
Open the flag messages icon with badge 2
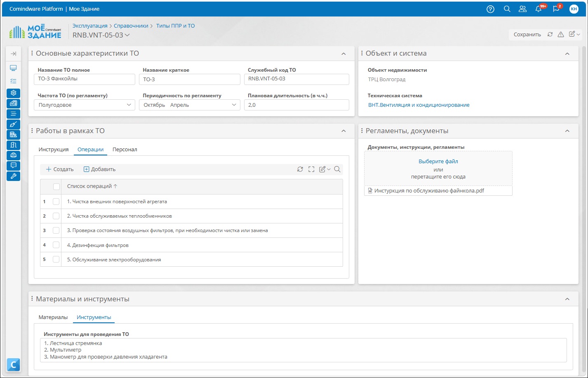pos(556,9)
